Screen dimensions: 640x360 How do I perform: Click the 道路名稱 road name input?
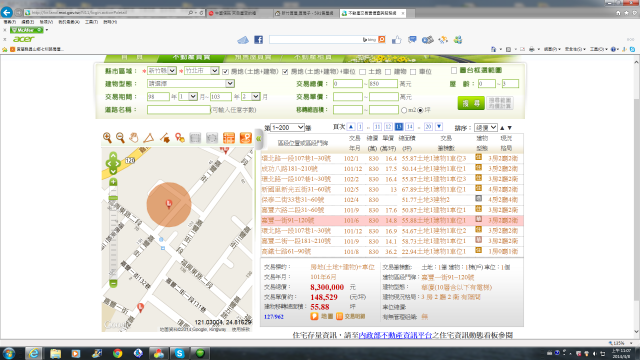(179, 110)
